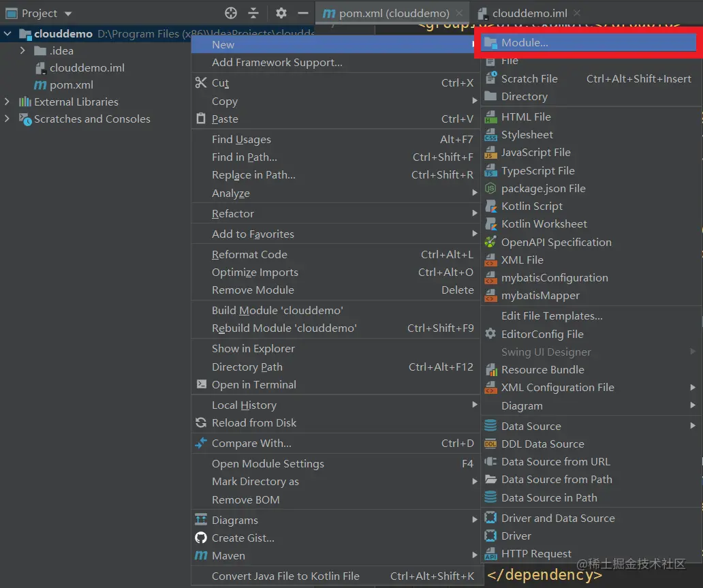
Task: Click the Stylesheet CSS icon
Action: [x=491, y=135]
